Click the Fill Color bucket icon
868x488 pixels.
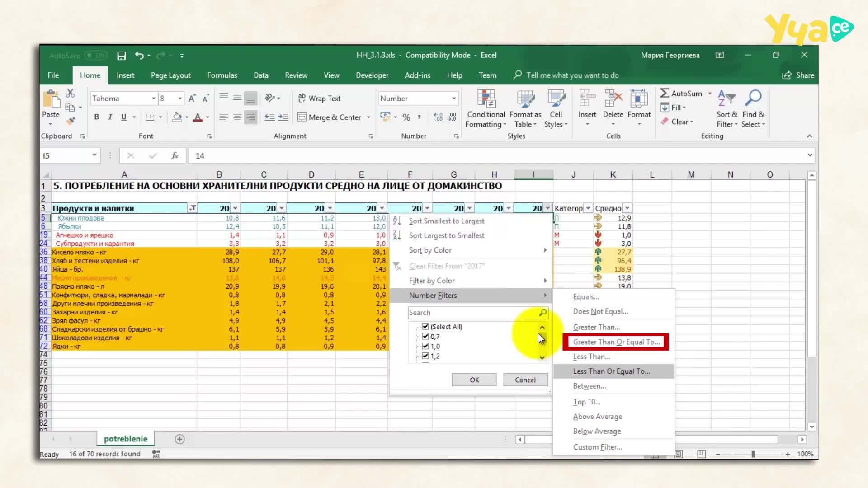[x=177, y=117]
